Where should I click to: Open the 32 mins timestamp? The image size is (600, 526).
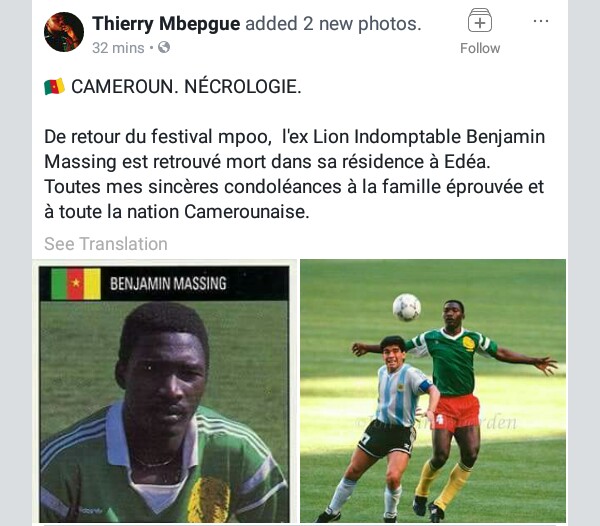pos(118,48)
